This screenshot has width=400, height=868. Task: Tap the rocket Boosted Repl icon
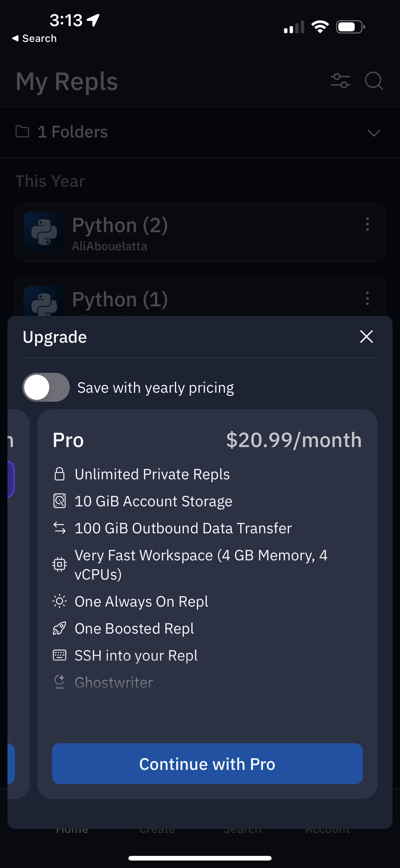pyautogui.click(x=60, y=628)
